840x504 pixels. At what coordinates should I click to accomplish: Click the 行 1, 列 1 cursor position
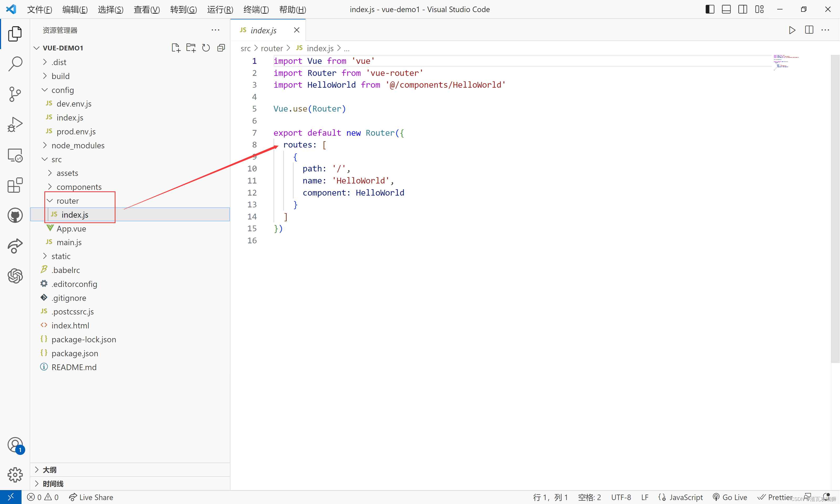click(550, 497)
